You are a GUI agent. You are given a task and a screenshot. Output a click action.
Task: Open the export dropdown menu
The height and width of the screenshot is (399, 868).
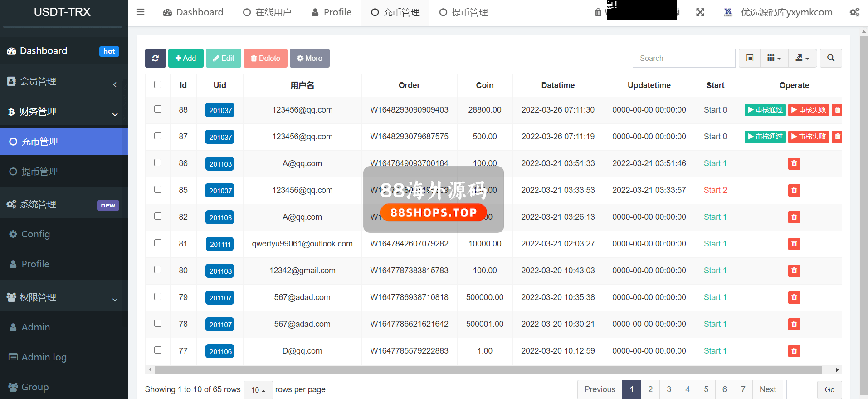click(x=802, y=58)
